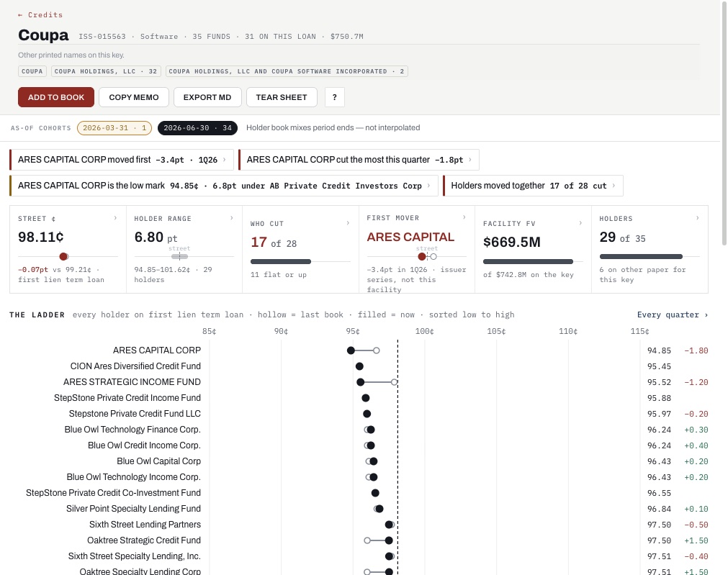Select the COUPA name chip
This screenshot has width=728, height=575.
[x=32, y=71]
